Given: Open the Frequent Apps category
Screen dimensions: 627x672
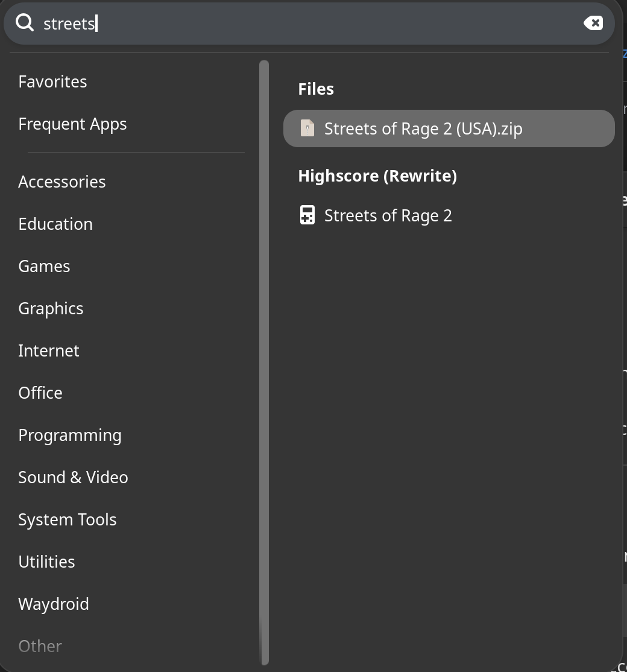Looking at the screenshot, I should [x=72, y=124].
